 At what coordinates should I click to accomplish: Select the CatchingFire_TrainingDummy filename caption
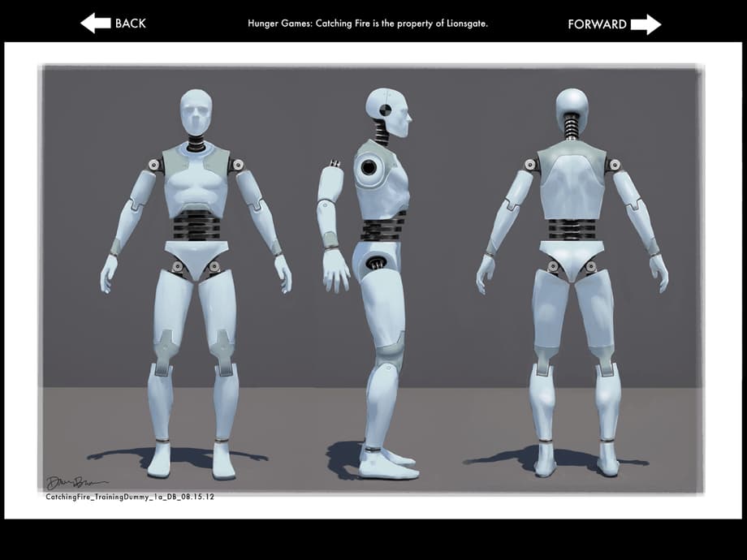click(x=130, y=497)
